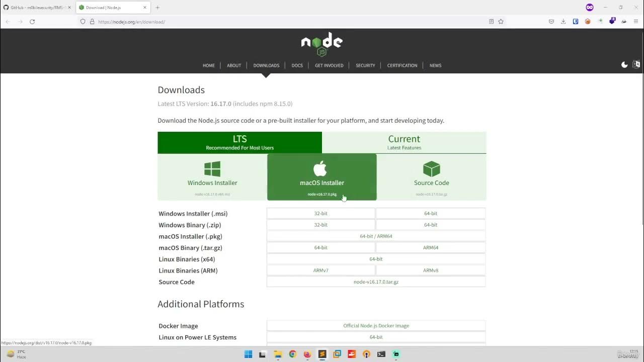Viewport: 644px width, 362px height.
Task: Click ARMv8 Linux Binaries link
Action: click(431, 270)
